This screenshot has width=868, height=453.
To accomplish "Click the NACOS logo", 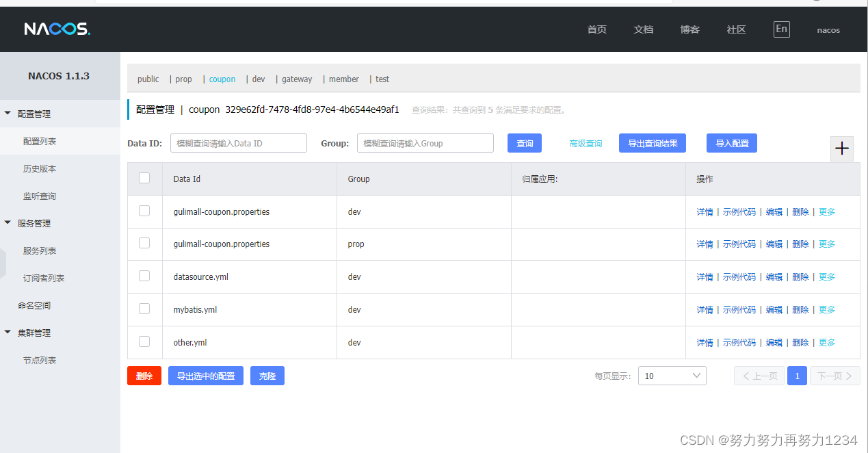I will coord(57,29).
